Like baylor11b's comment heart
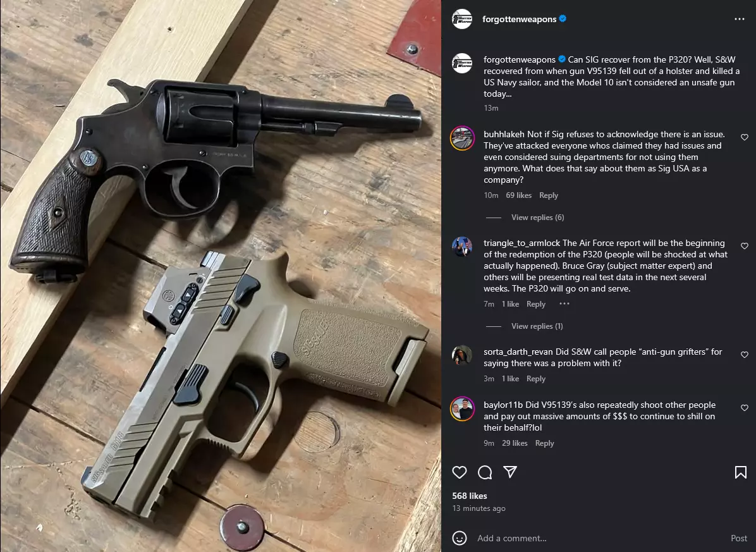 (x=745, y=408)
